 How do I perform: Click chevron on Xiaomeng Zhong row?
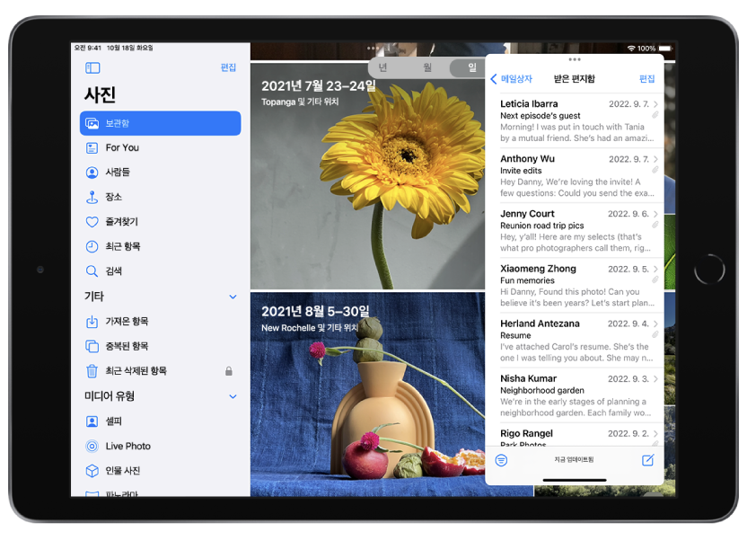(x=655, y=270)
